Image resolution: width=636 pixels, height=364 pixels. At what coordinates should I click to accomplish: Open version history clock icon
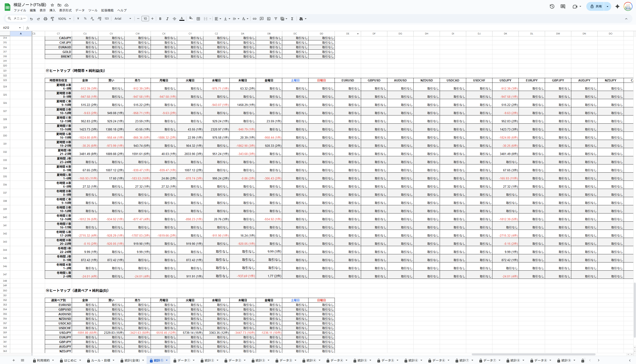click(552, 6)
